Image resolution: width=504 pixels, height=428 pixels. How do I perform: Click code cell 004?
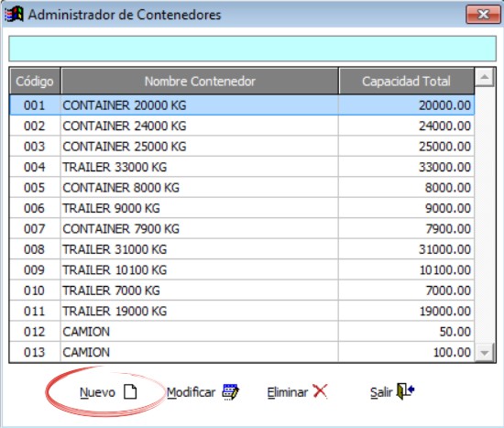(35, 167)
